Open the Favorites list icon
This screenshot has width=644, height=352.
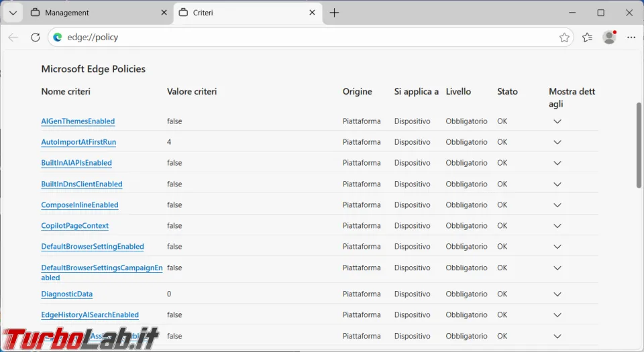pyautogui.click(x=588, y=38)
